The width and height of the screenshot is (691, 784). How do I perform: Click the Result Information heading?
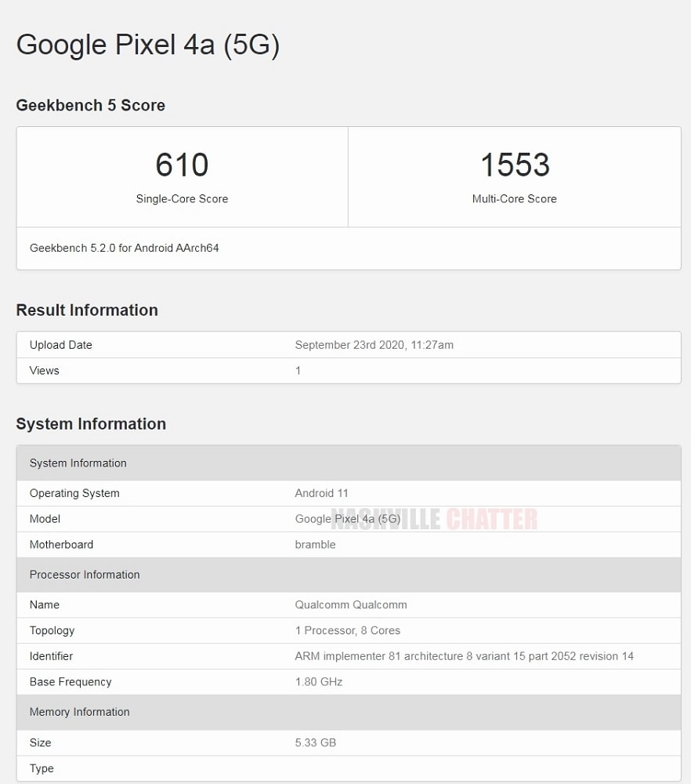pos(87,310)
